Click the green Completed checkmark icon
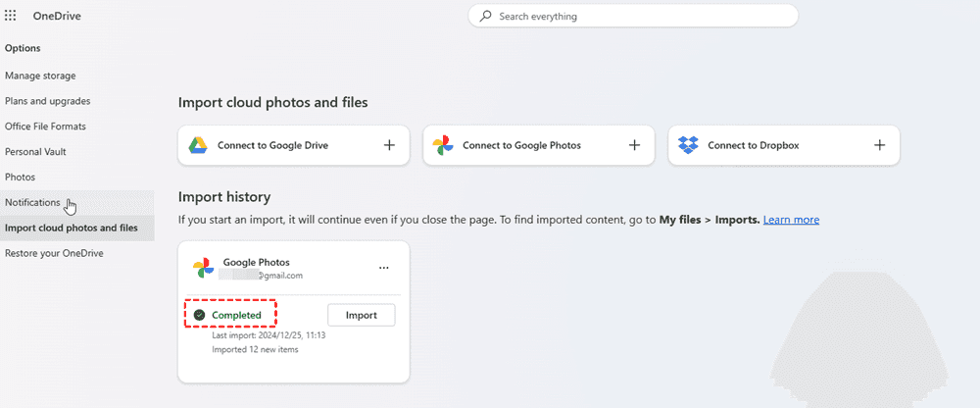Image resolution: width=980 pixels, height=408 pixels. tap(200, 315)
